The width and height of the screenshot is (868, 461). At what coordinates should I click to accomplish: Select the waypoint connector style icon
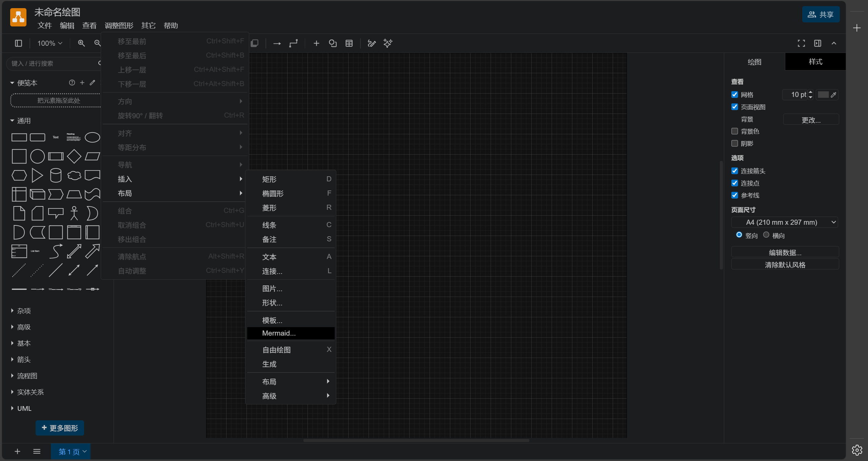pyautogui.click(x=293, y=43)
